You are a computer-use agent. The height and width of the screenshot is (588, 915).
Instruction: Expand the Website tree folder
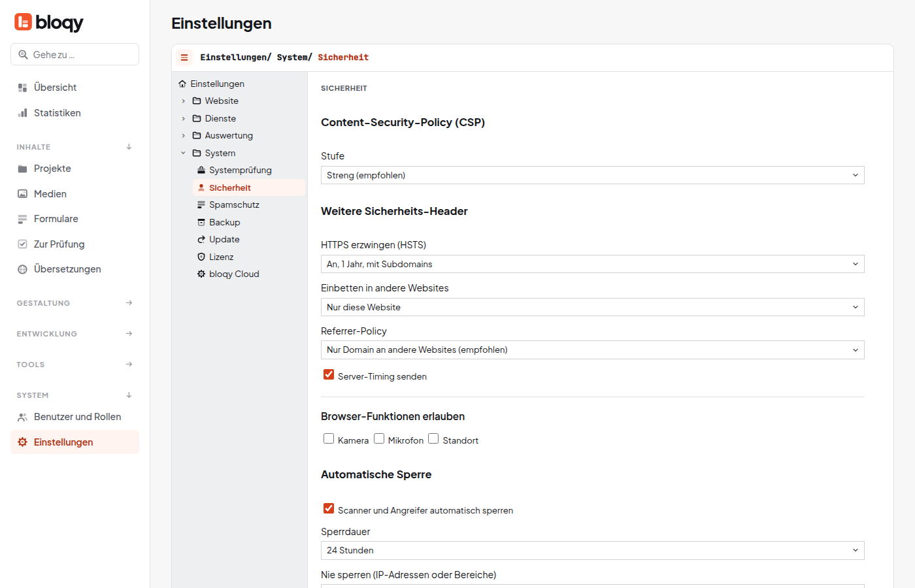pos(184,101)
